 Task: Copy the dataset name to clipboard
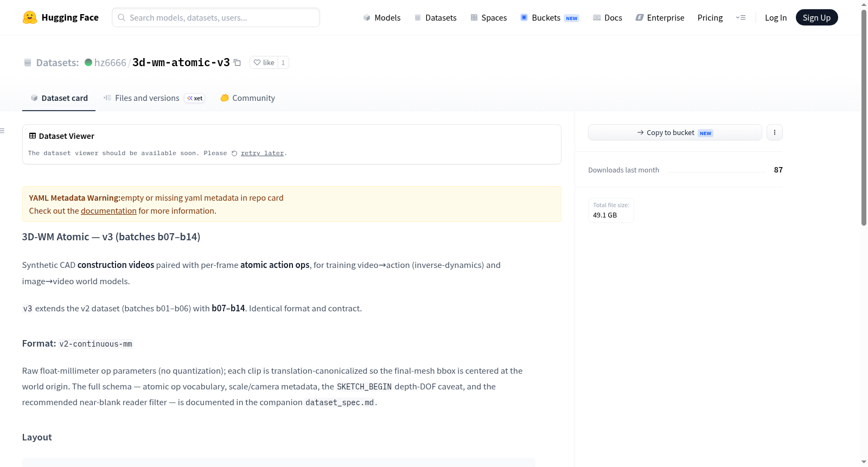pyautogui.click(x=237, y=62)
